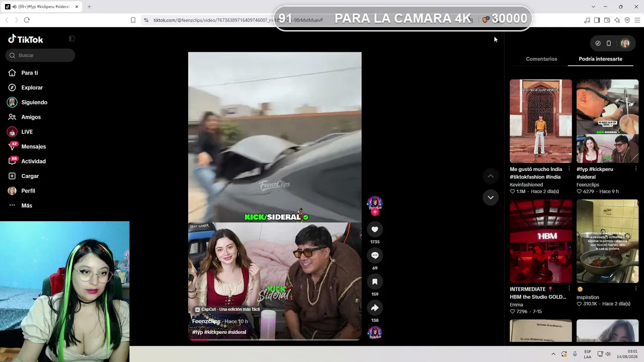Bookmark the page with the address bar bookmark icon

(133, 20)
